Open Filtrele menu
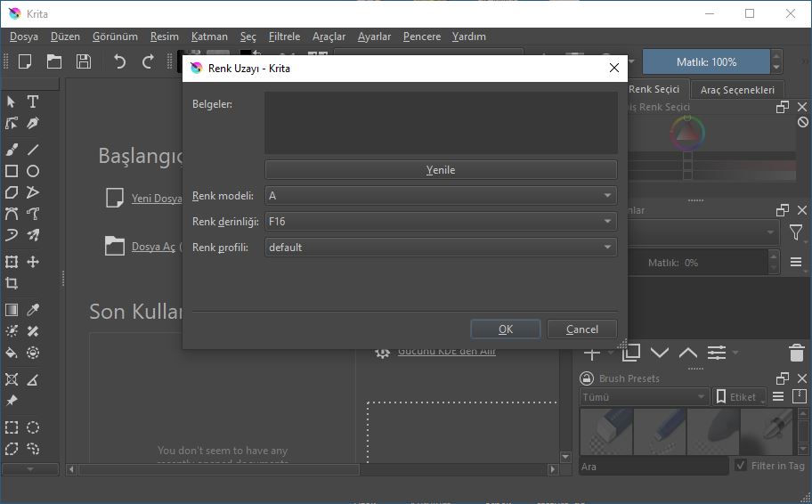This screenshot has height=504, width=812. click(x=284, y=37)
